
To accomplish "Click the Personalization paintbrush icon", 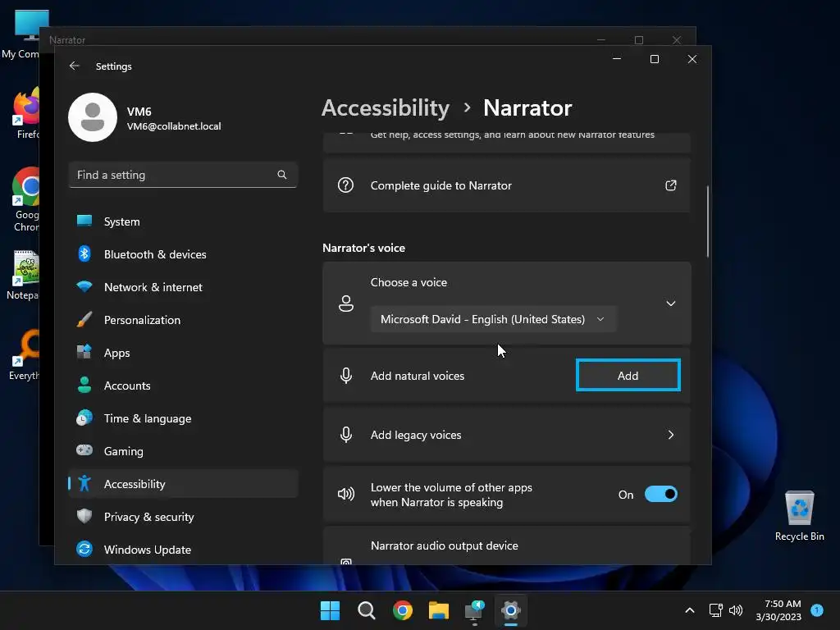I will pos(84,320).
